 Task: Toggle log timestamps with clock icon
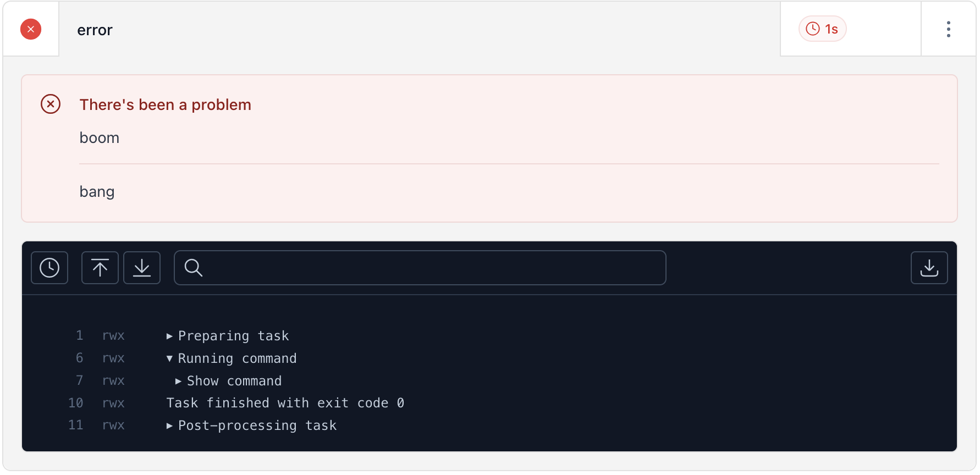pos(49,268)
